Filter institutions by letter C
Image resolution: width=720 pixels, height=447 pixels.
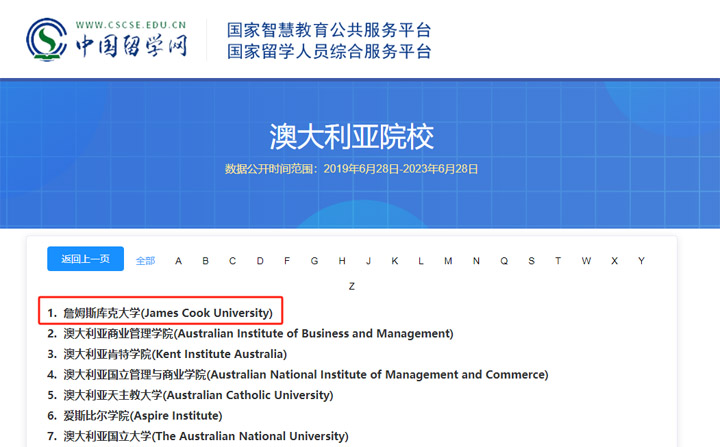pyautogui.click(x=232, y=261)
